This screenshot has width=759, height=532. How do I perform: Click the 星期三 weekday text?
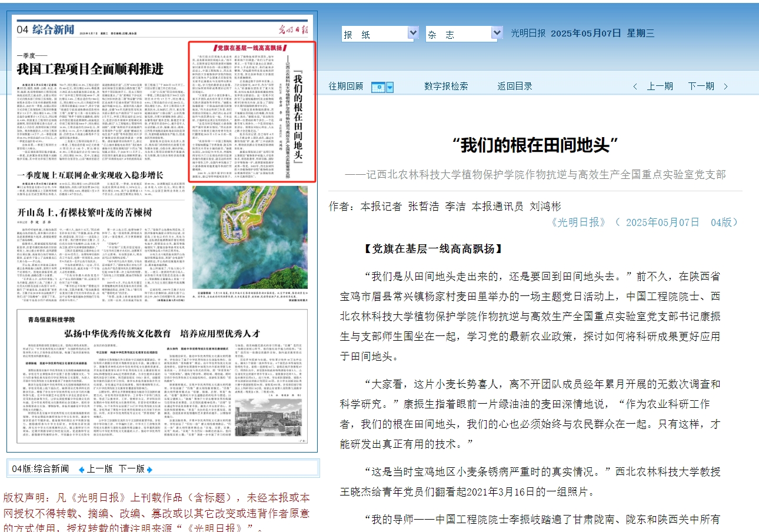pyautogui.click(x=641, y=34)
